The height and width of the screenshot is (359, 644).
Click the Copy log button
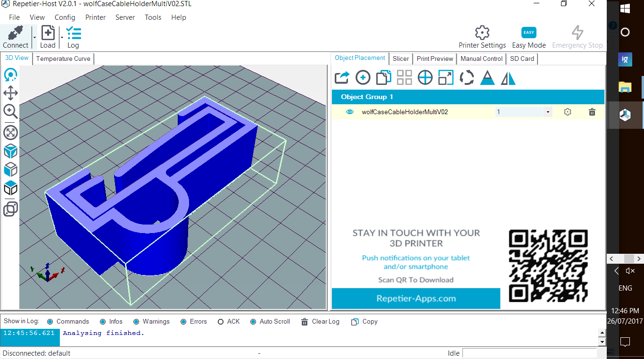(x=364, y=321)
